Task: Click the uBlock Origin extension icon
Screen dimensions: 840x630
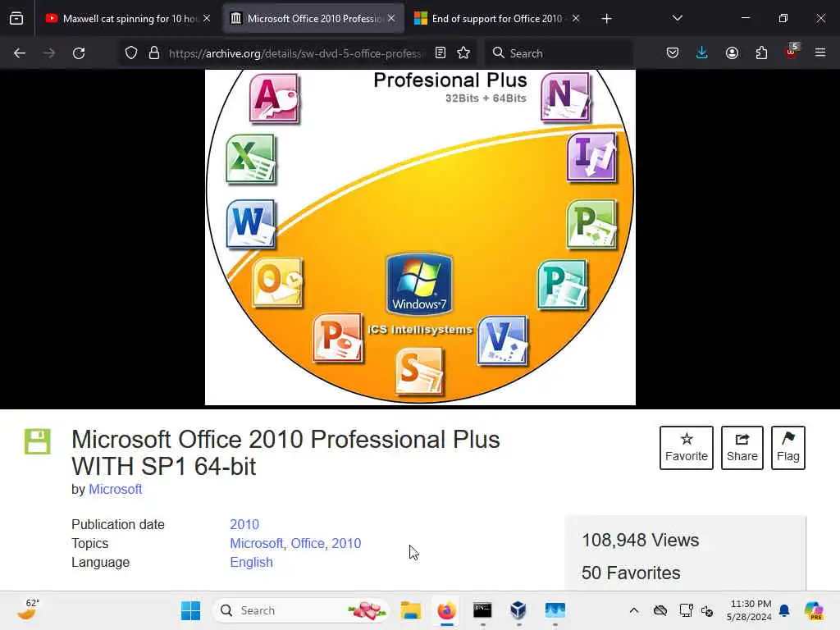Action: (x=792, y=52)
